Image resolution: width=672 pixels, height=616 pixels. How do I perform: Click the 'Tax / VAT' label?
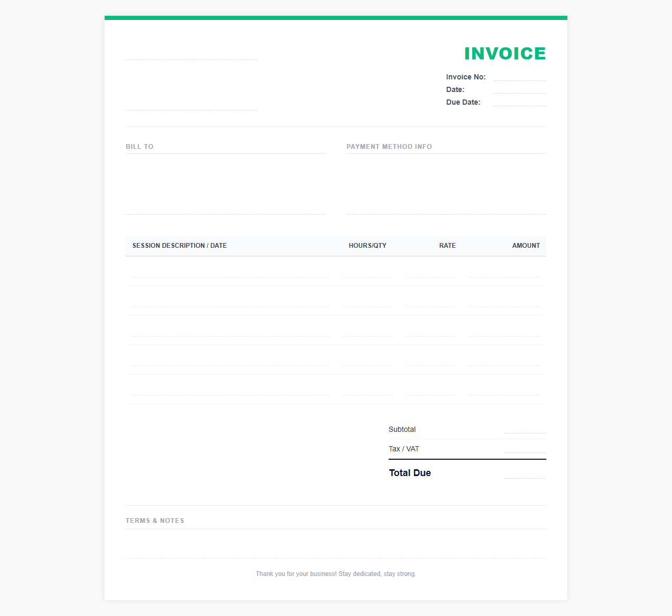tap(404, 449)
